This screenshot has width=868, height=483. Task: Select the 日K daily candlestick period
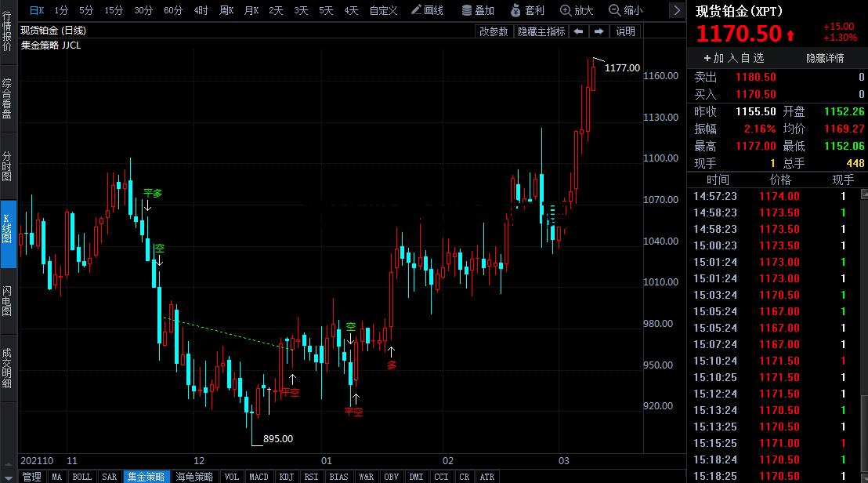tap(37, 10)
